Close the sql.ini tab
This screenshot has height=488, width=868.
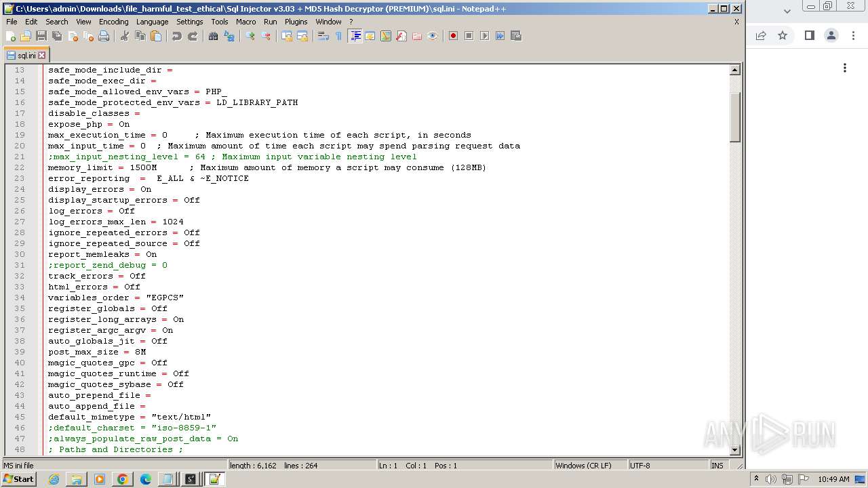coord(42,56)
